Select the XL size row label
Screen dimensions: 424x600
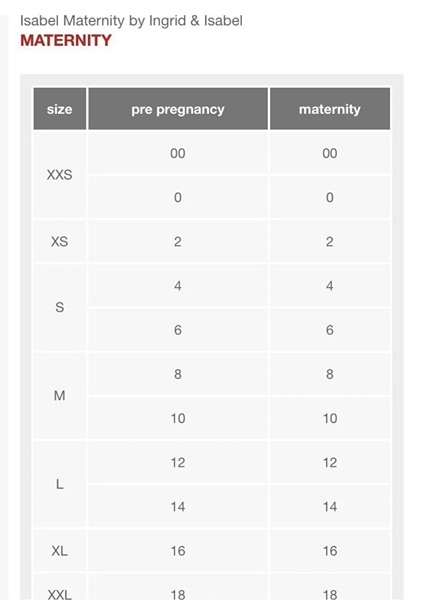(x=60, y=551)
